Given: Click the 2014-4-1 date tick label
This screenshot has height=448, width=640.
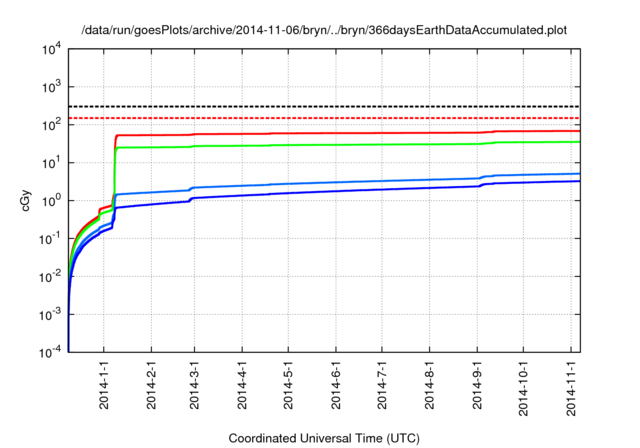Looking at the screenshot, I should point(242,384).
